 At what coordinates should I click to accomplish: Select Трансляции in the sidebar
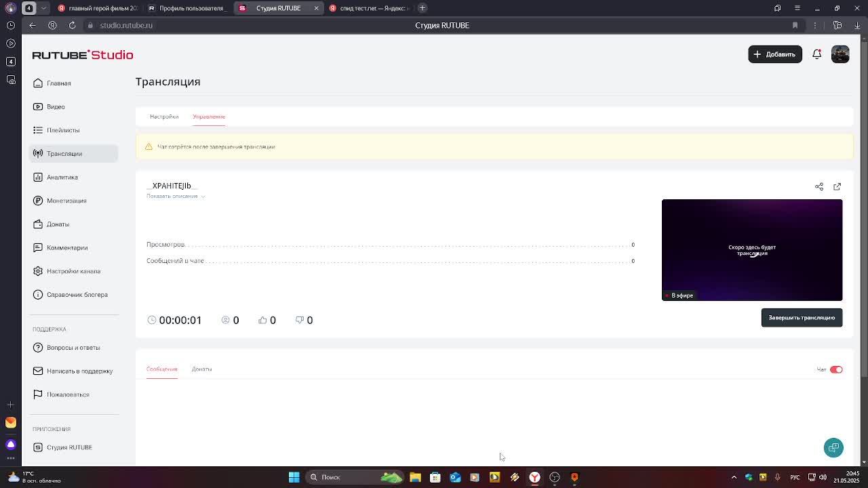click(73, 153)
